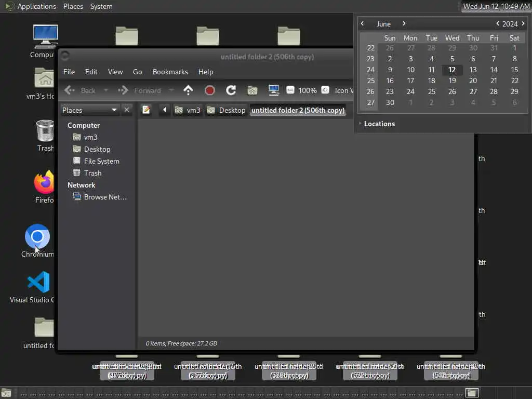532x399 pixels.
Task: Open the Icon View mode dropdown
Action: [343, 90]
